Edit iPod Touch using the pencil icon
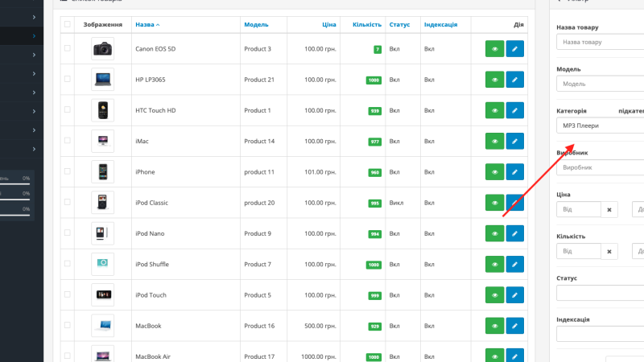Screen dimensions: 644x362 514,295
